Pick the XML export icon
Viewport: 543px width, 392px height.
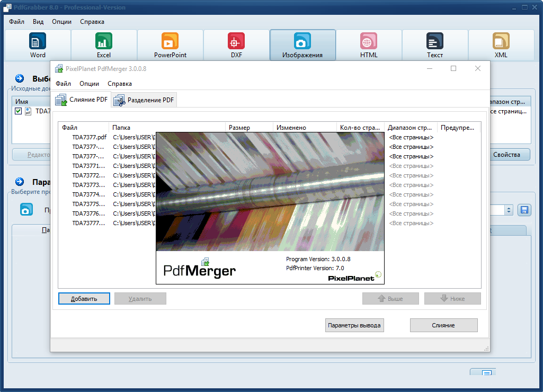click(501, 41)
